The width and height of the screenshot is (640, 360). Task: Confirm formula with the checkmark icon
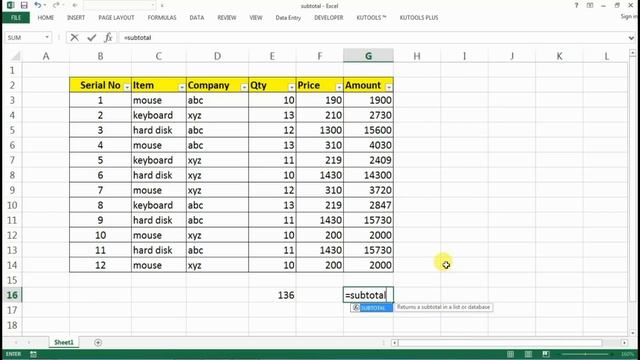(x=91, y=38)
